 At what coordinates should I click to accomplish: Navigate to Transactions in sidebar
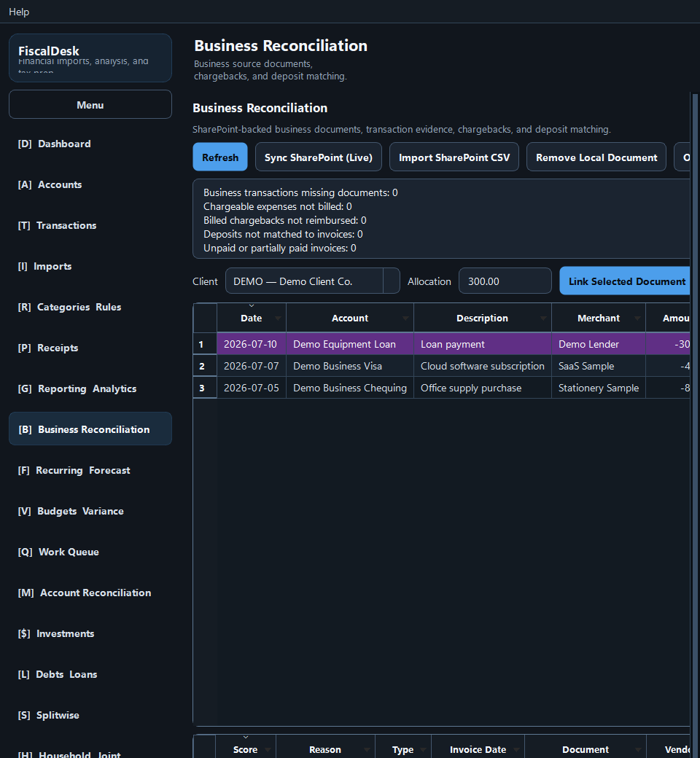point(90,225)
